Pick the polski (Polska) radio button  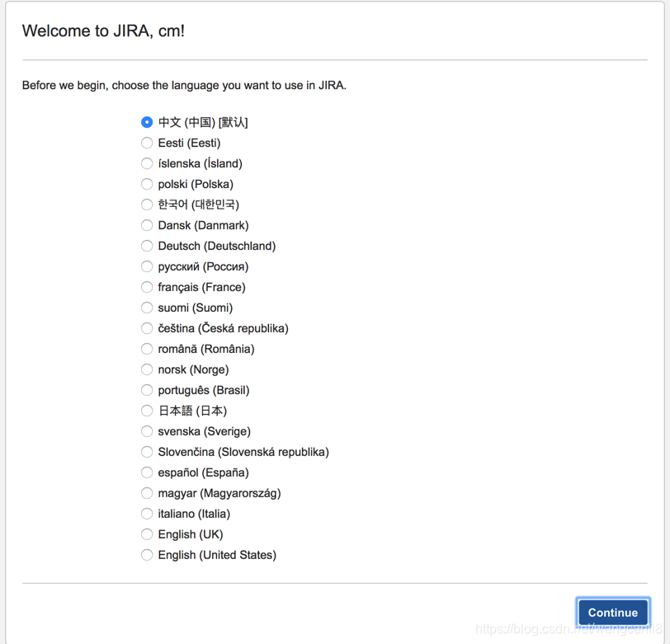[x=147, y=184]
